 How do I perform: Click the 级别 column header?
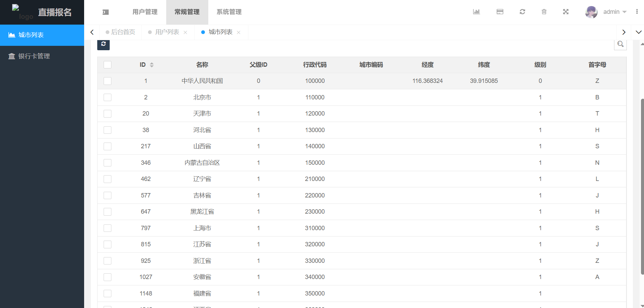point(540,65)
